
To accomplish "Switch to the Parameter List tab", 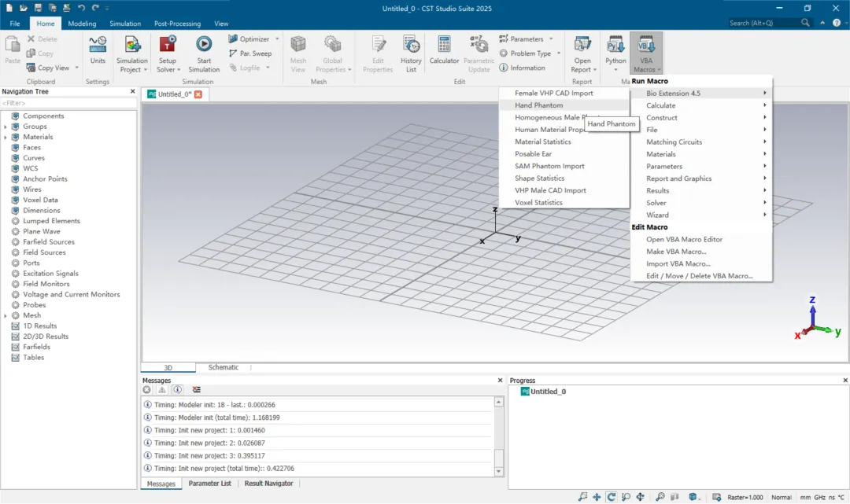I will click(x=210, y=484).
